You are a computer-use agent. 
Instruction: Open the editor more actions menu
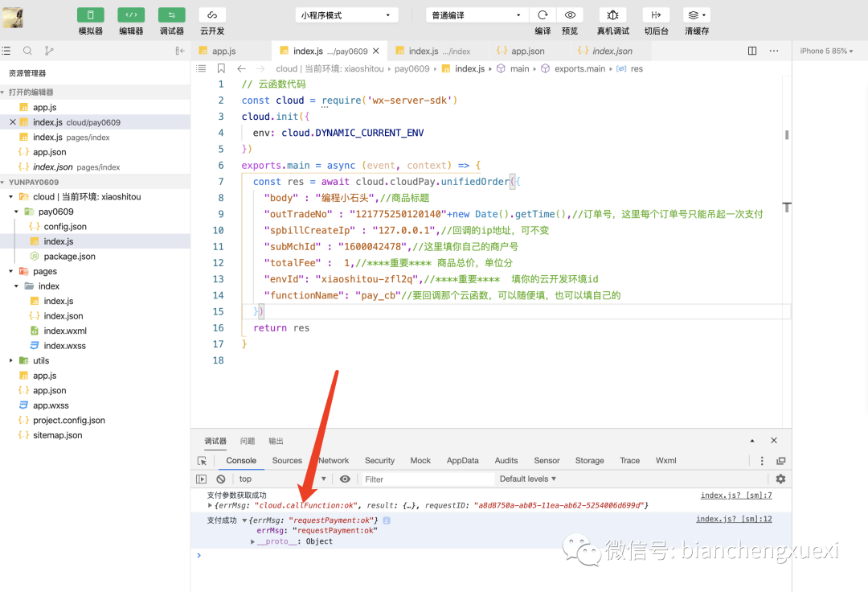774,51
